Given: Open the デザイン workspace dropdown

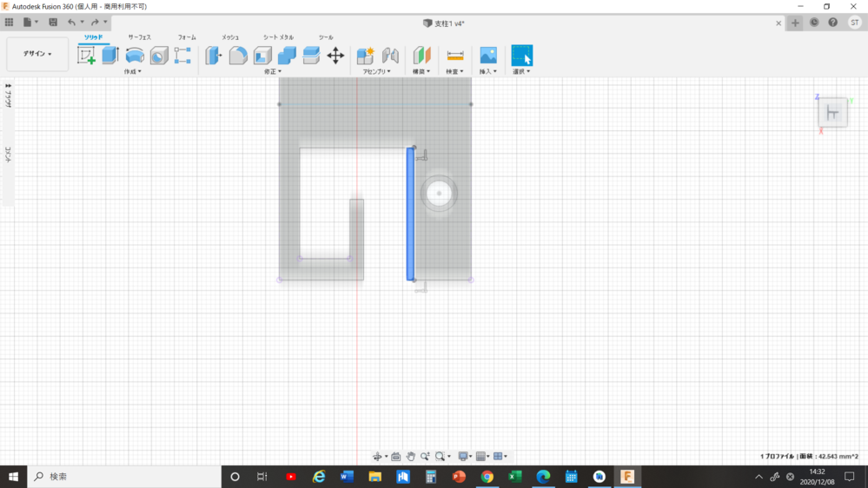Looking at the screenshot, I should tap(37, 54).
